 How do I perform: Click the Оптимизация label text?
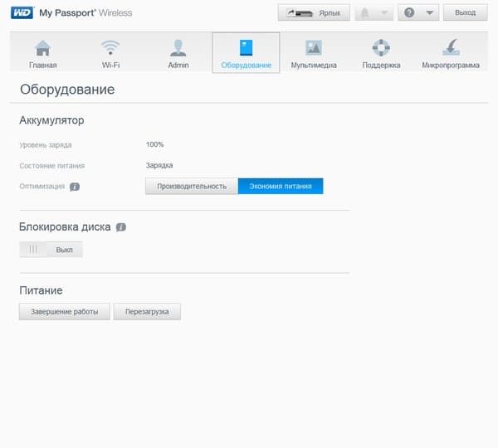(x=42, y=187)
